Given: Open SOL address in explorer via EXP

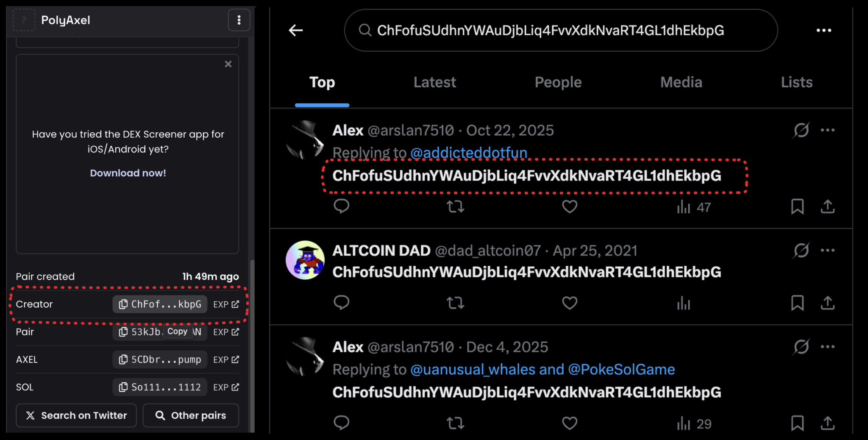Looking at the screenshot, I should [226, 387].
